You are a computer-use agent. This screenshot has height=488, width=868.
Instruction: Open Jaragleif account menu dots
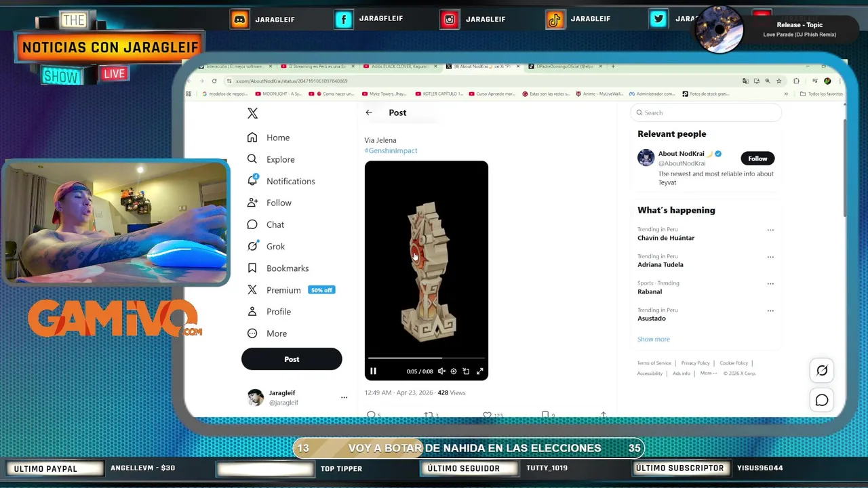click(344, 398)
